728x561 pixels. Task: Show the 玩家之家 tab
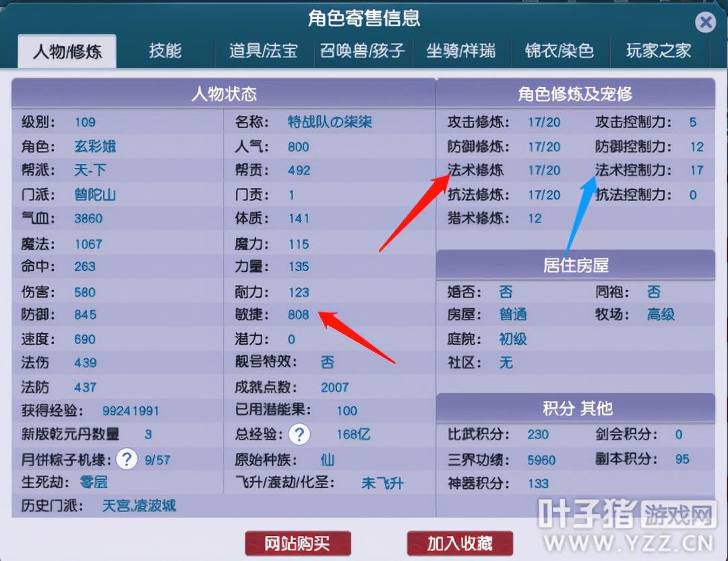658,51
